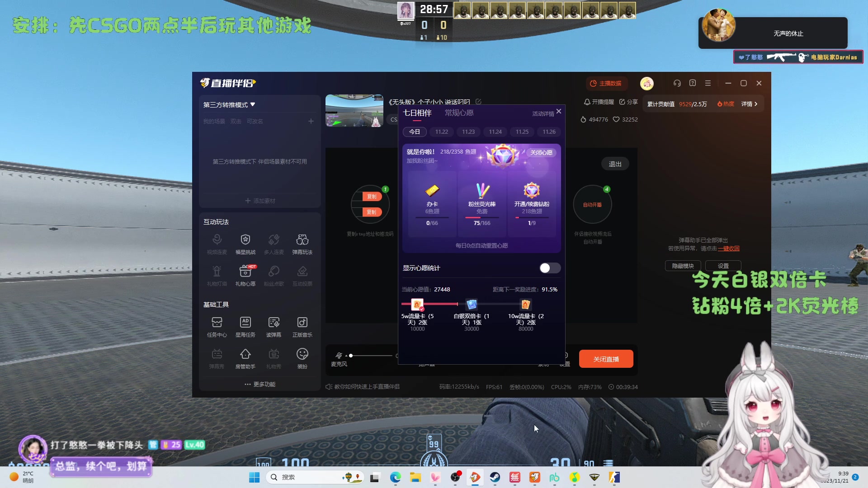
Task: Open 读弹幕 tool
Action: 274,327
